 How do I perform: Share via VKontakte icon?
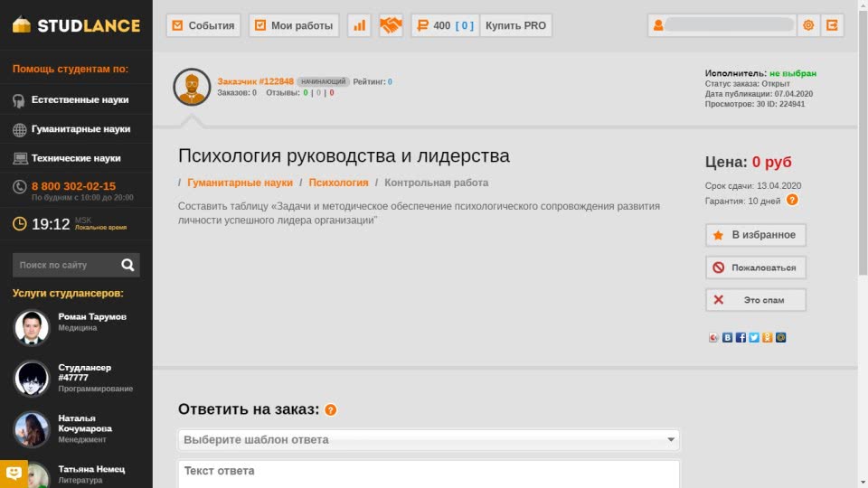click(727, 337)
